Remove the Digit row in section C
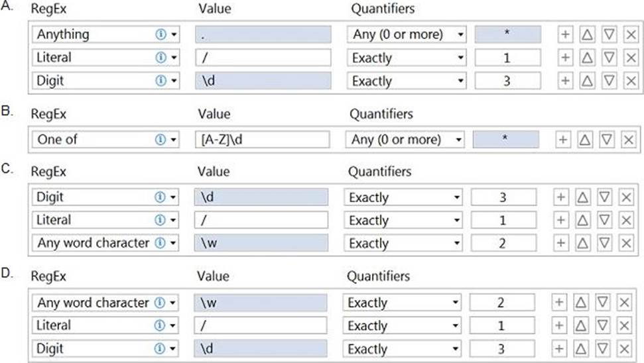 click(x=625, y=197)
